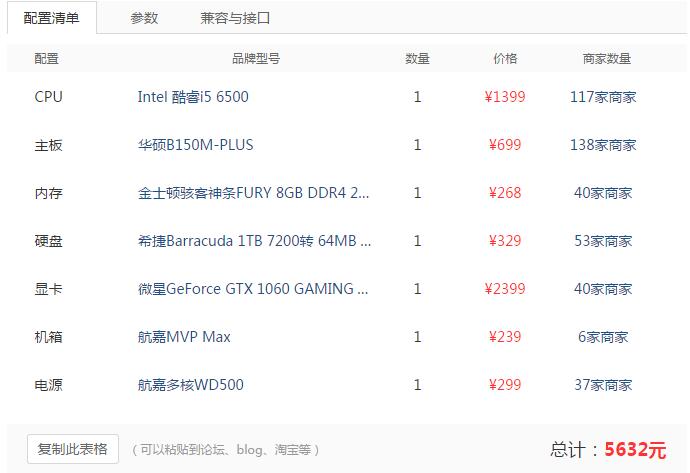
Task: Click the 可以粘贴到论坛、blog、淘宝等 hint text
Action: (x=226, y=450)
